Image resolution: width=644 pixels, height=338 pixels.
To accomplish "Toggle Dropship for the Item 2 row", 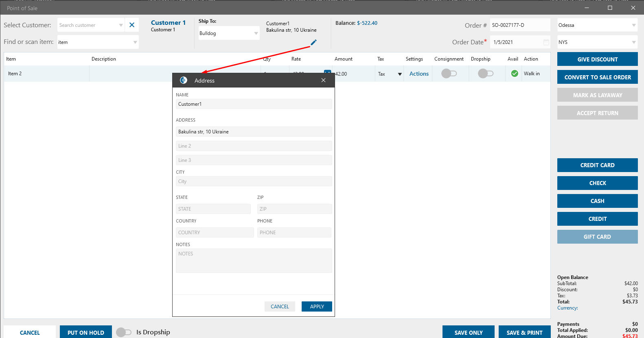I will click(x=486, y=74).
